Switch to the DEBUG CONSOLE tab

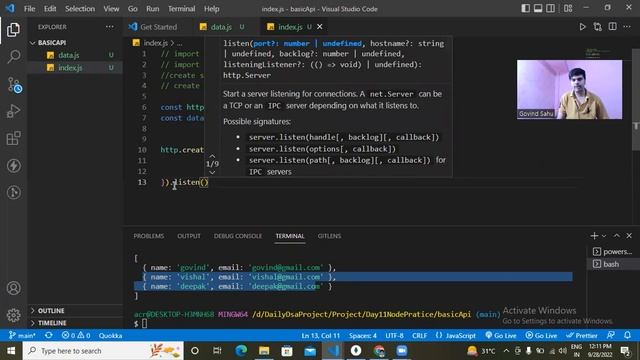point(238,236)
